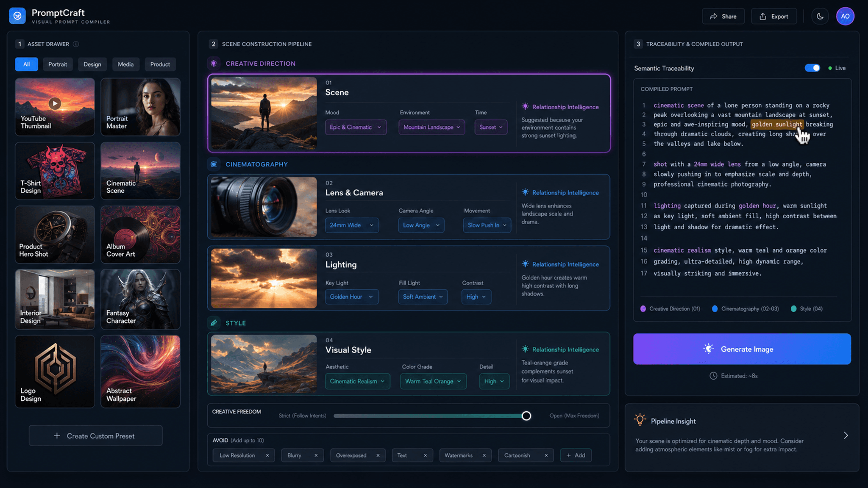This screenshot has width=868, height=488.
Task: Click the Creative Freedom slider handle
Action: pyautogui.click(x=526, y=416)
